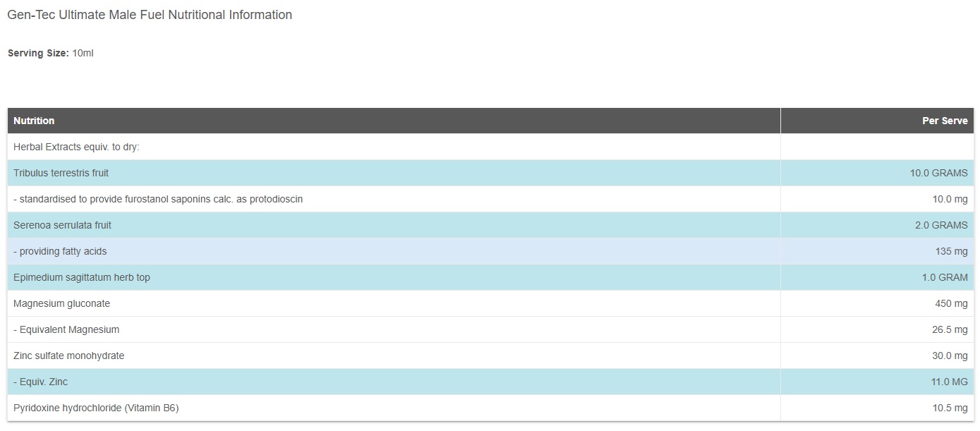Click the 'Serving Size:' label
The height and width of the screenshot is (431, 980).
pos(38,53)
